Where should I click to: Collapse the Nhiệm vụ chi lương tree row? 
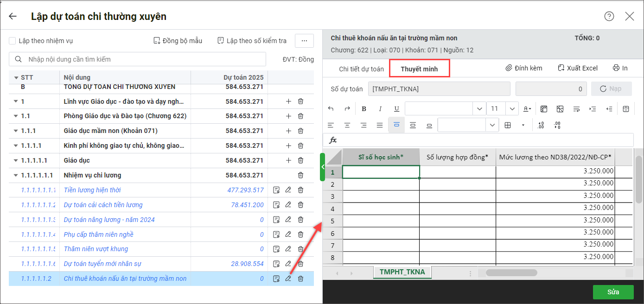tap(16, 175)
